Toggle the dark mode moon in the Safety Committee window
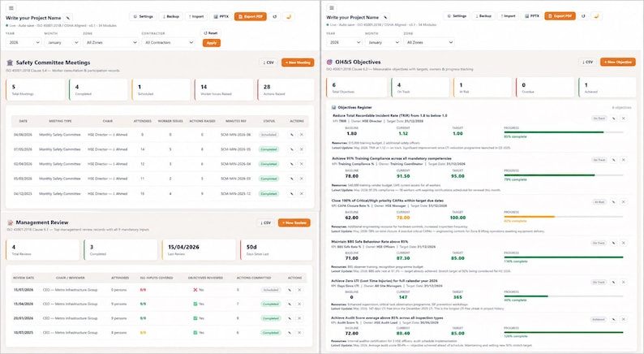Viewport: 644px width, 354px height. [289, 16]
